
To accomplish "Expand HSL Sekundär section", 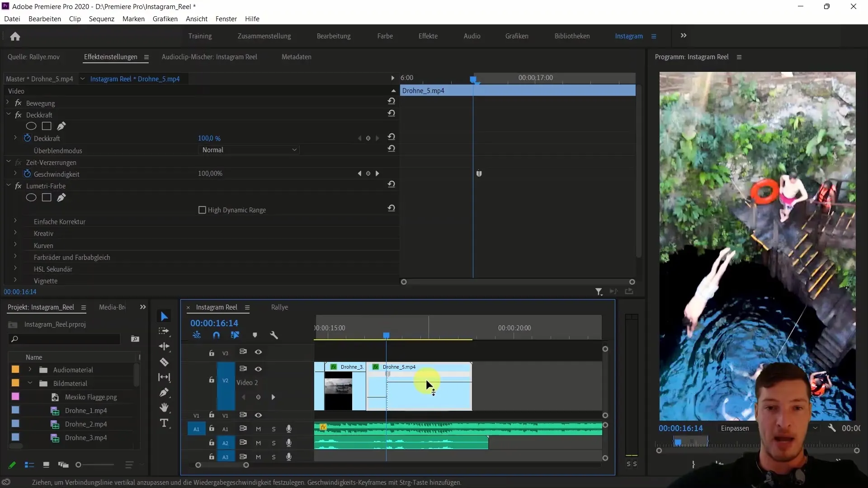I will [15, 268].
